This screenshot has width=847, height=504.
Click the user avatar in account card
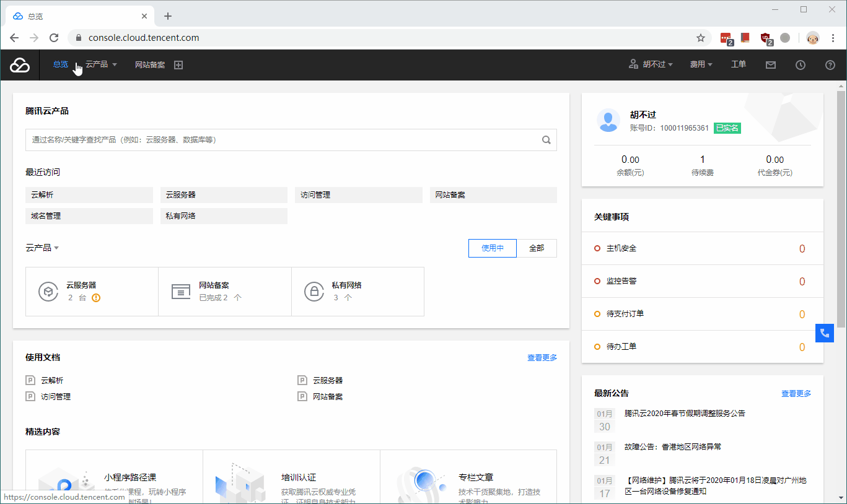(x=608, y=120)
